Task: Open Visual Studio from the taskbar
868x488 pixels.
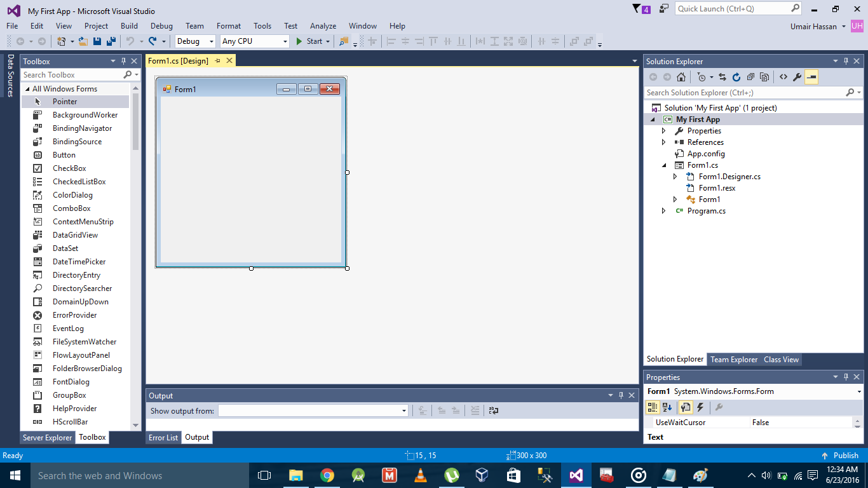Action: coord(576,475)
